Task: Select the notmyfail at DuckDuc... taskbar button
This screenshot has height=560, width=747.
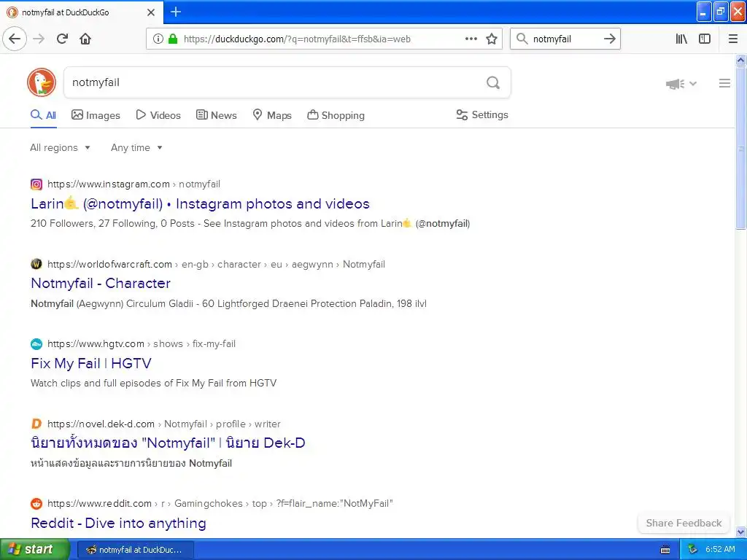Action: 136,550
